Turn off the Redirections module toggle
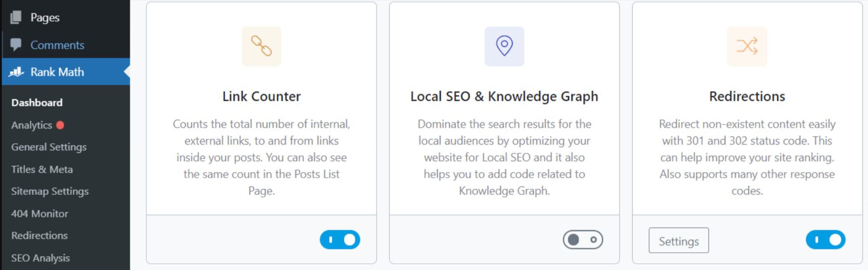 826,240
